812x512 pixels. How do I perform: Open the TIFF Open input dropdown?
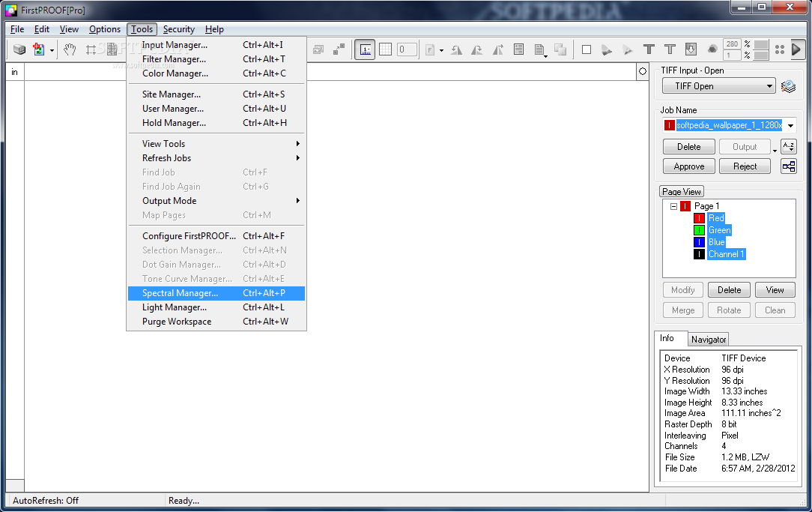pos(719,86)
